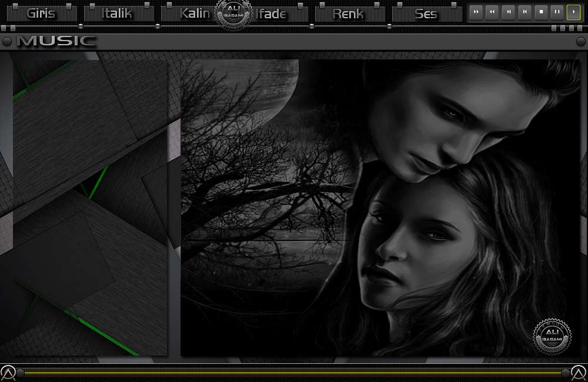The height and width of the screenshot is (382, 588).
Task: Toggle the Ses sound option
Action: tap(426, 13)
